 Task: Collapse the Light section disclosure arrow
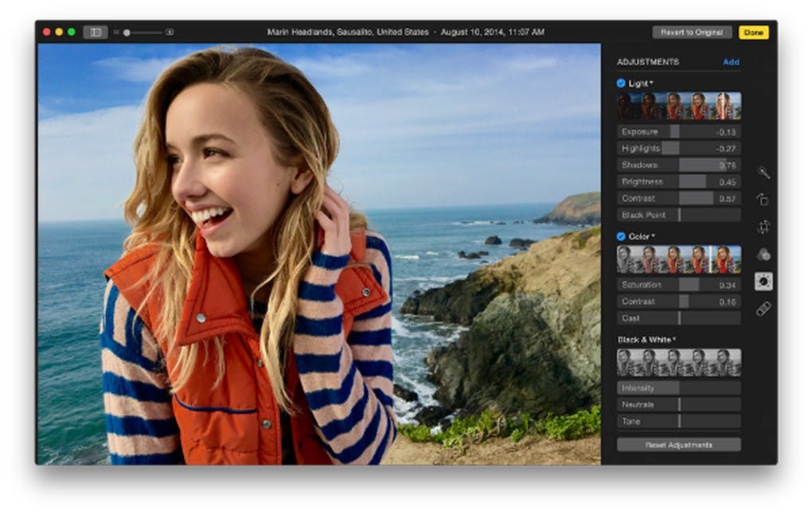click(651, 84)
